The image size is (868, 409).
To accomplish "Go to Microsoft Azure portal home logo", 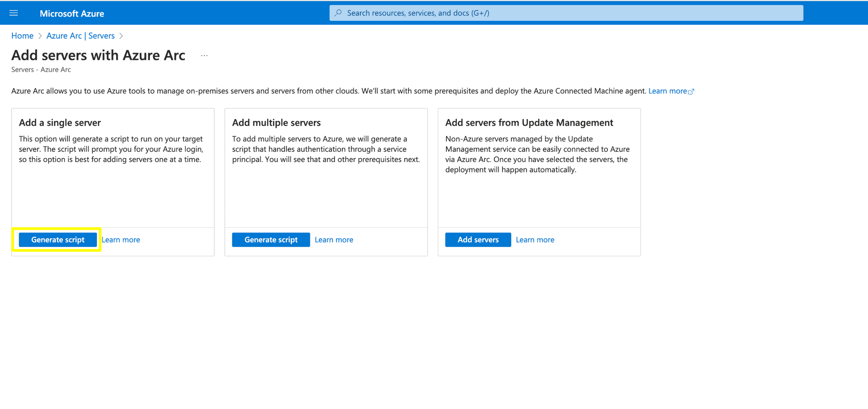I will (72, 14).
